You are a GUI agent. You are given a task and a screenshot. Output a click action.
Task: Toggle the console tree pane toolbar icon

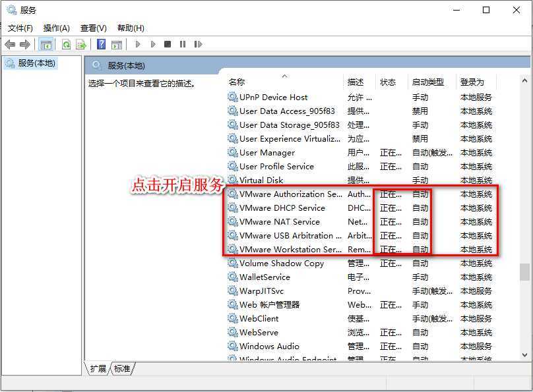(46, 44)
